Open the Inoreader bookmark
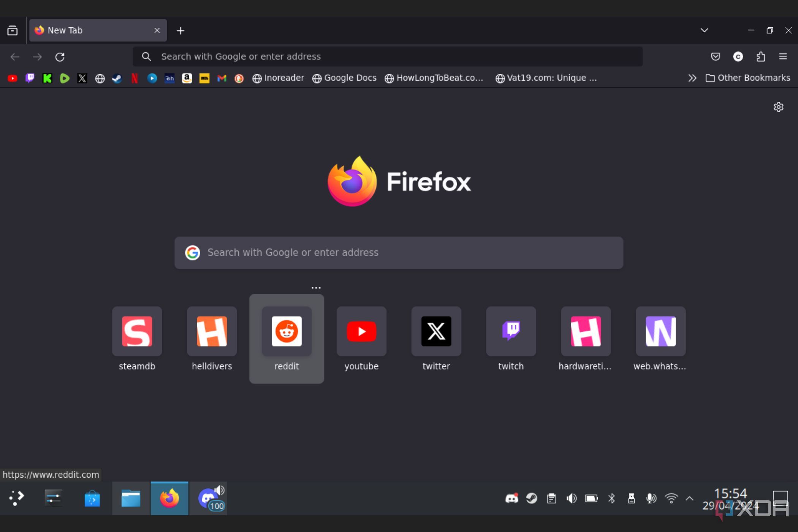 pyautogui.click(x=279, y=78)
